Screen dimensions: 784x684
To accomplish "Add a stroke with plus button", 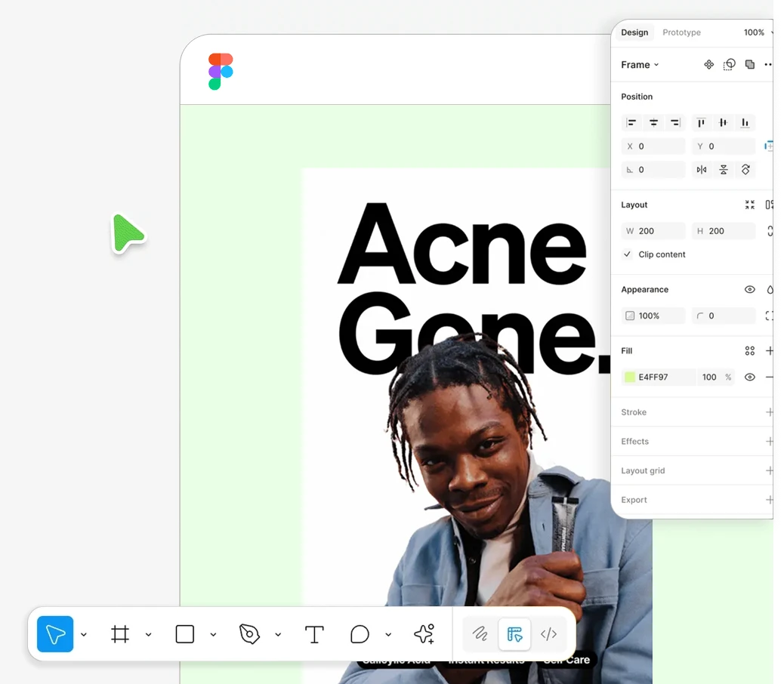I will click(769, 412).
